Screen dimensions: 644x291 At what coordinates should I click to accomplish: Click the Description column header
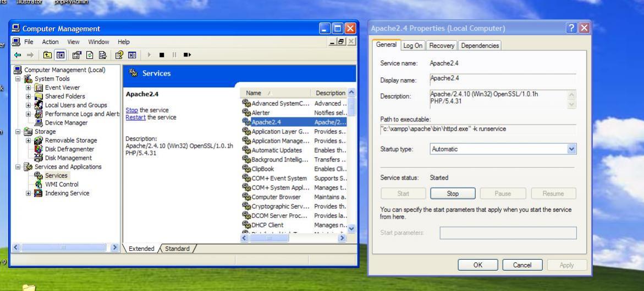(329, 93)
